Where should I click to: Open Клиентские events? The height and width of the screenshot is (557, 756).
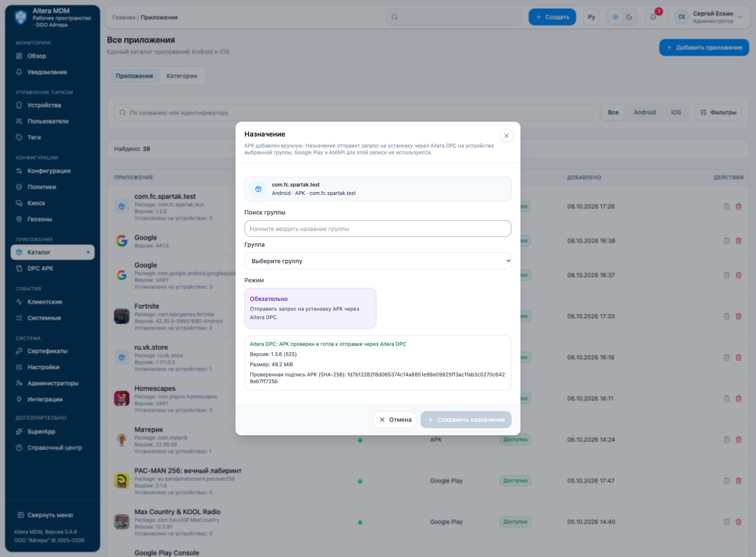pyautogui.click(x=53, y=302)
